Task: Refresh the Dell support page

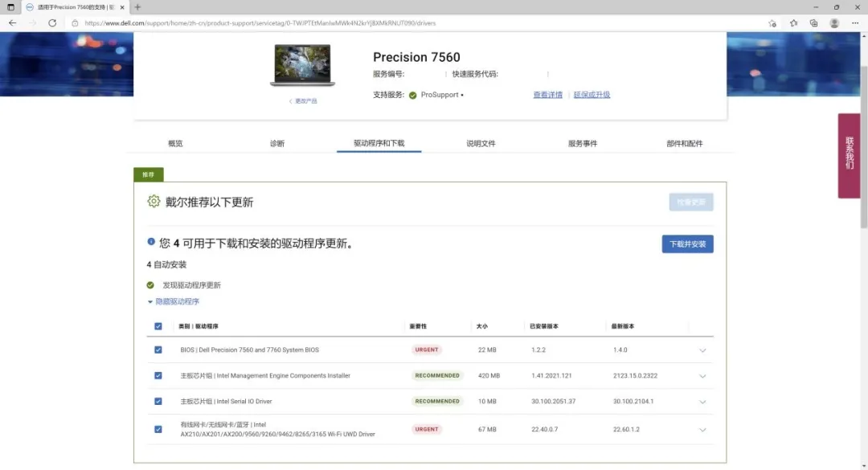Action: coord(52,23)
